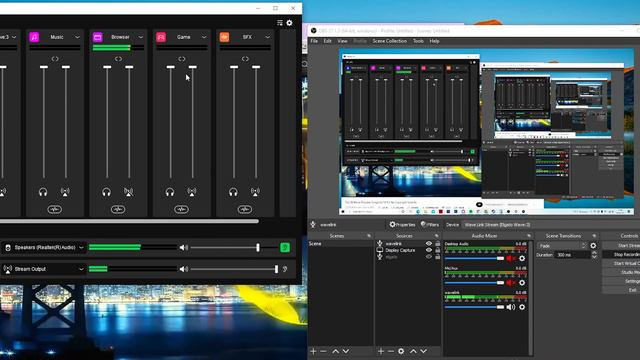640x360 pixels.
Task: Toggle the Music channel filter bypass
Action: tap(55, 209)
